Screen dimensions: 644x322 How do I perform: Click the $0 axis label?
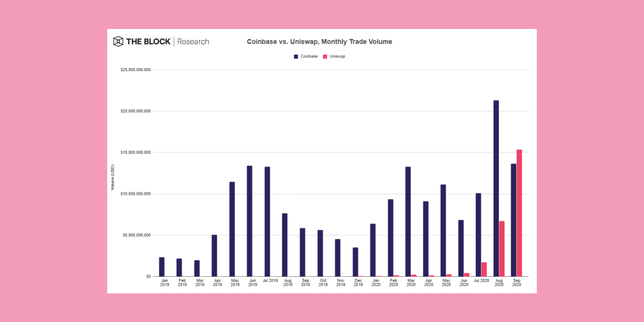coord(148,277)
